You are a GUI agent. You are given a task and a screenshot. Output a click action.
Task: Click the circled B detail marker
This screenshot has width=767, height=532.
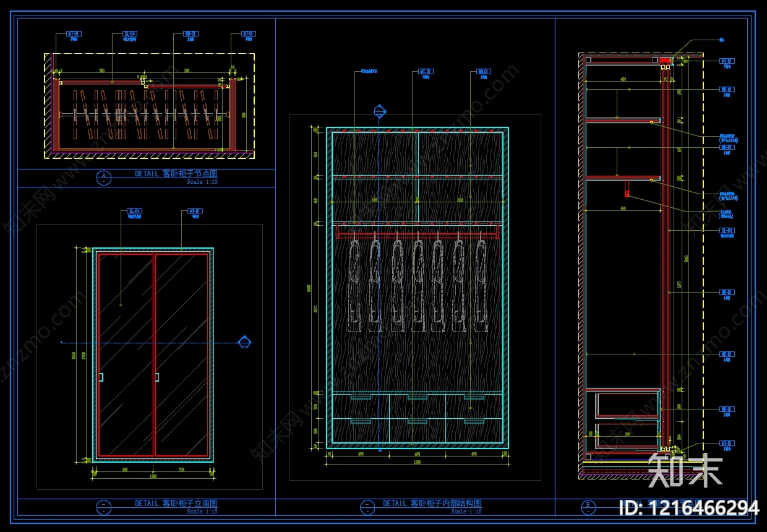[x=588, y=507]
